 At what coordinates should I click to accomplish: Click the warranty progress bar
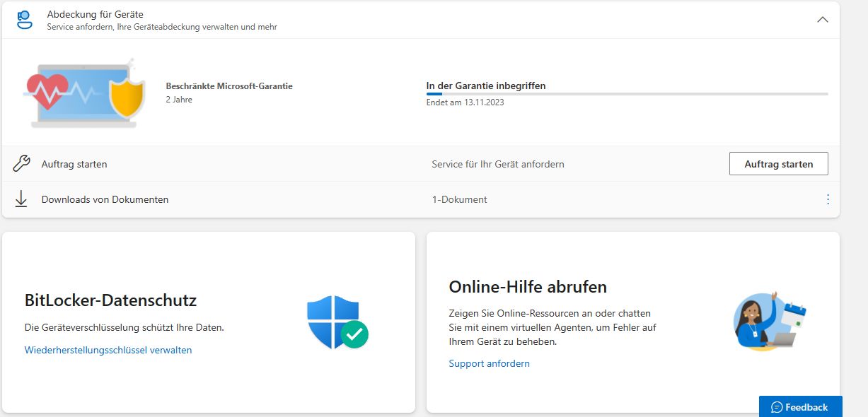point(627,93)
